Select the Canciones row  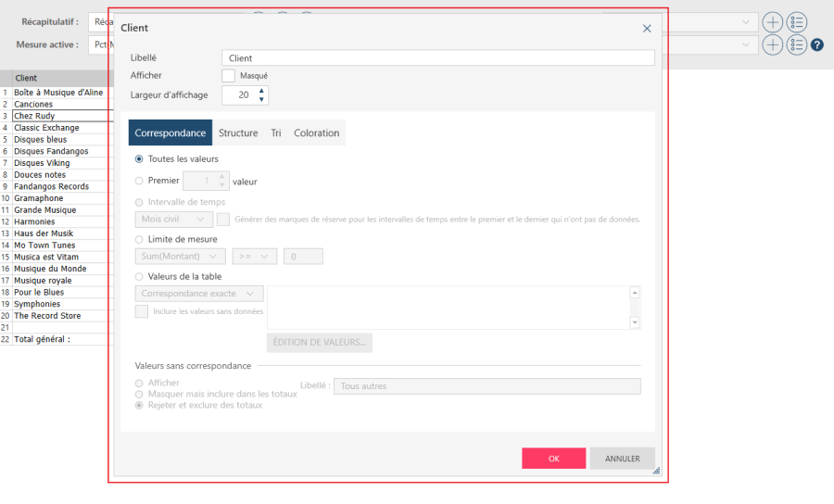coord(63,104)
